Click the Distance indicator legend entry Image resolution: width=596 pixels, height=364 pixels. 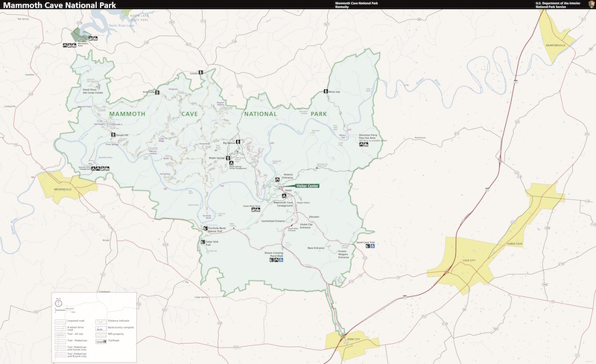(x=112, y=321)
